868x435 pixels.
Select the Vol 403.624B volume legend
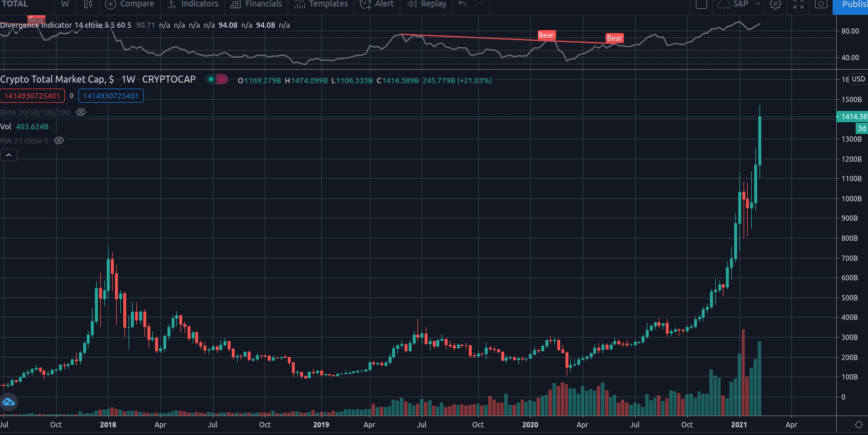(24, 127)
